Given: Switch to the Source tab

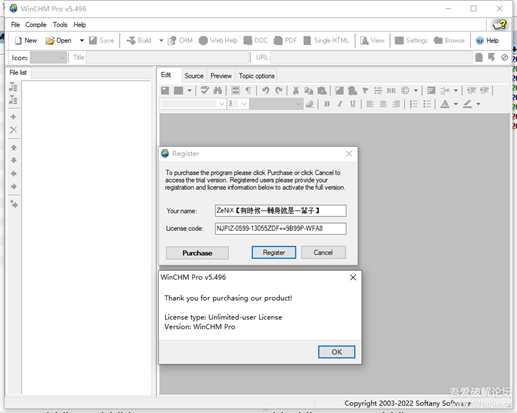Looking at the screenshot, I should 194,76.
